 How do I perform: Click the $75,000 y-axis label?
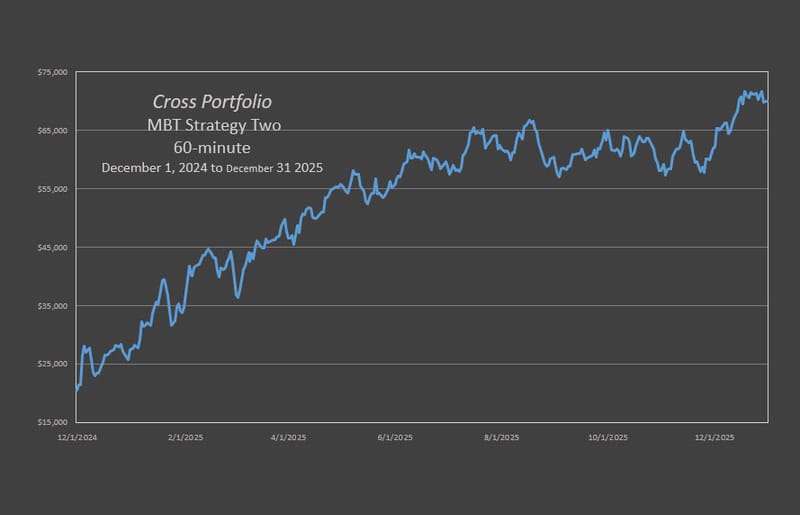click(x=50, y=72)
